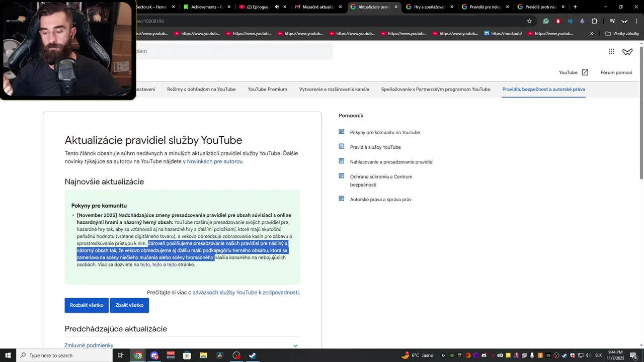This screenshot has width=644, height=362.
Task: Select 'YouTube Premium' navigation item
Action: 267,89
